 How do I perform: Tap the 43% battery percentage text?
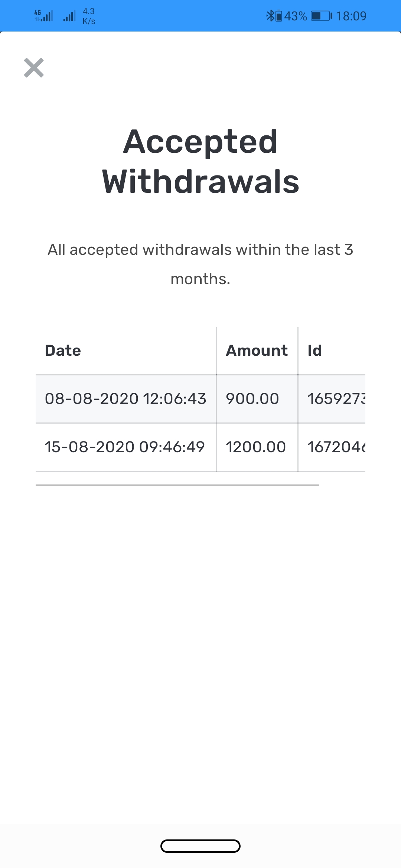[296, 16]
